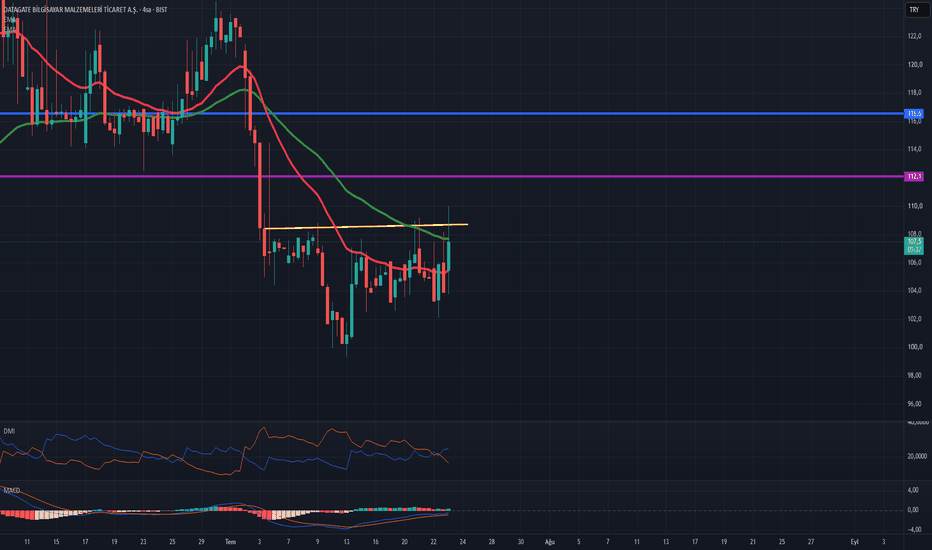Click the last green candle near 107
This screenshot has width=932, height=550.
[448, 256]
